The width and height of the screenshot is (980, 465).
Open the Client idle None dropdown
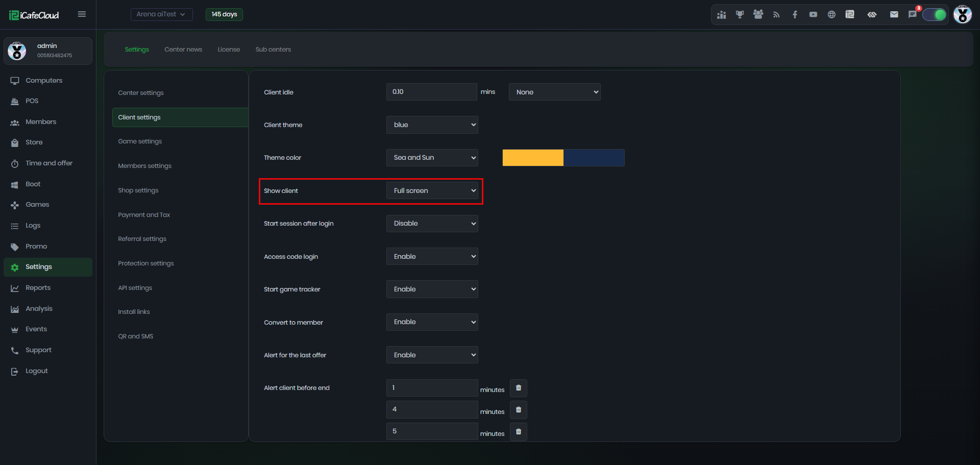point(554,92)
